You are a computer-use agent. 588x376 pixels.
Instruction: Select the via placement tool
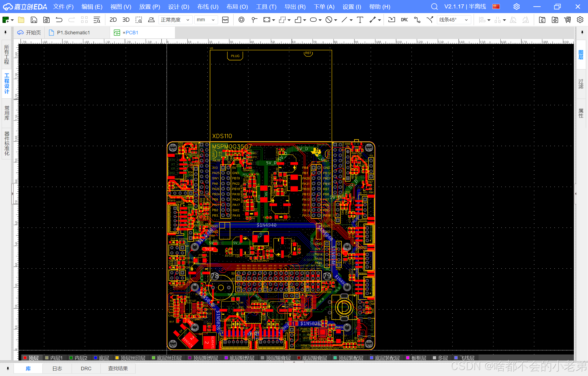click(241, 20)
